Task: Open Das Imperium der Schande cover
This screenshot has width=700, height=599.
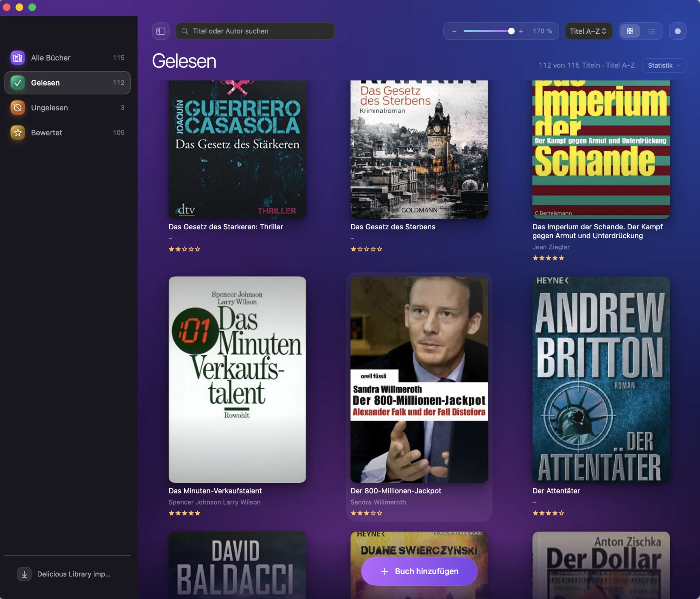Action: coord(601,150)
